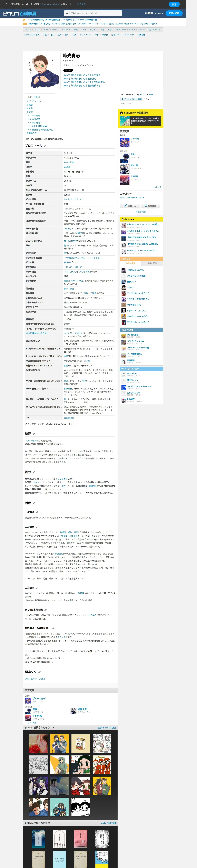
Task: Click the 新潟県 link in profile
Action: (x=67, y=167)
